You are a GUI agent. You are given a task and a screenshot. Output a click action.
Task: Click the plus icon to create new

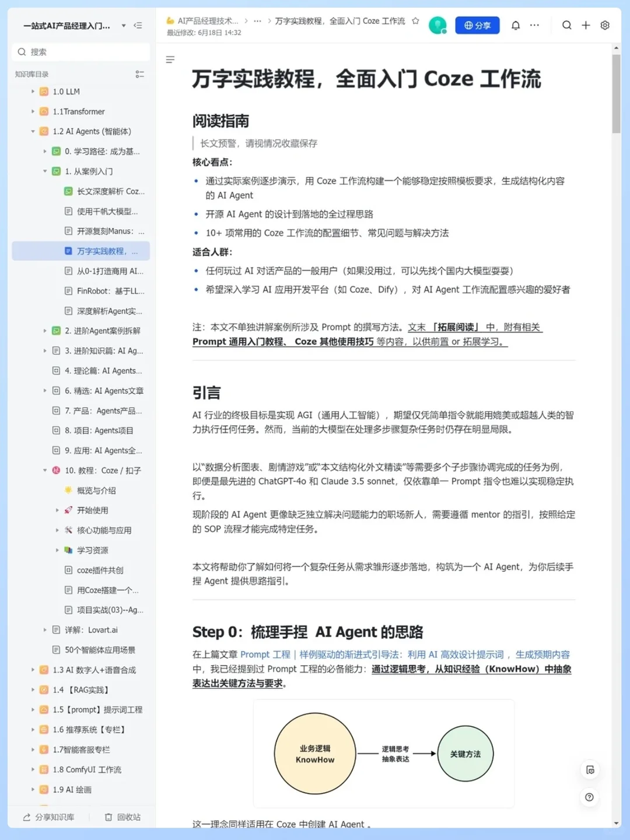coord(586,26)
